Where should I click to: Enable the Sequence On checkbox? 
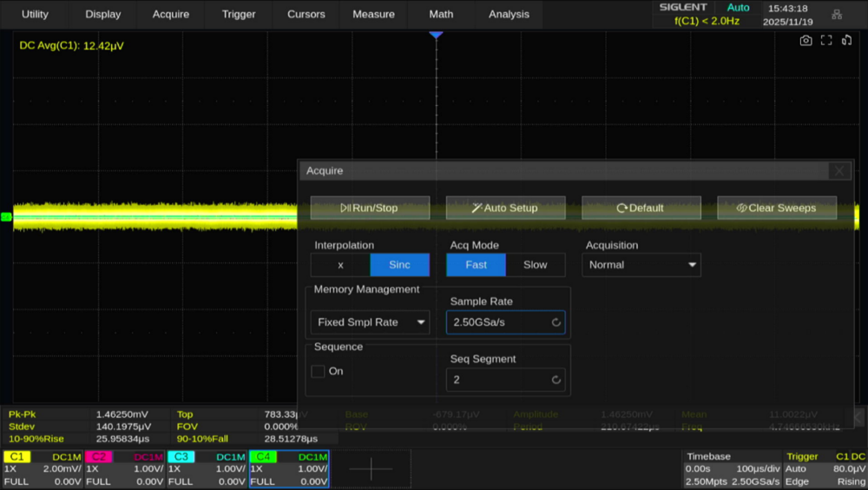coord(319,371)
